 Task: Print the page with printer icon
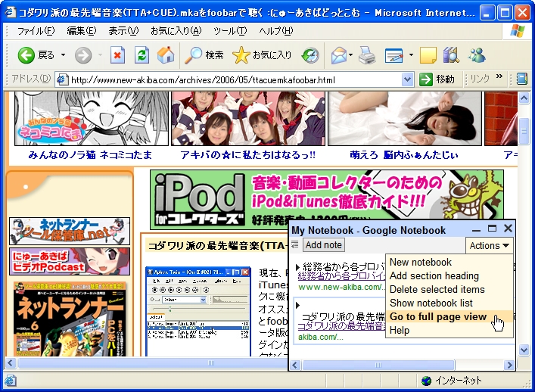367,55
